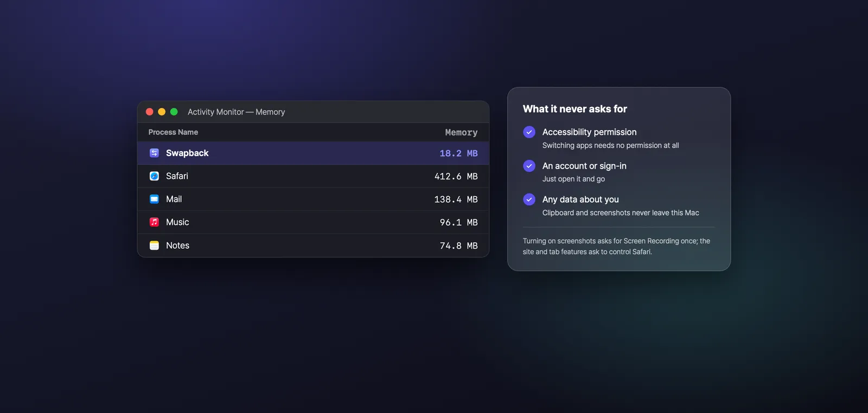
Task: Click the Safari compass icon
Action: tap(154, 176)
